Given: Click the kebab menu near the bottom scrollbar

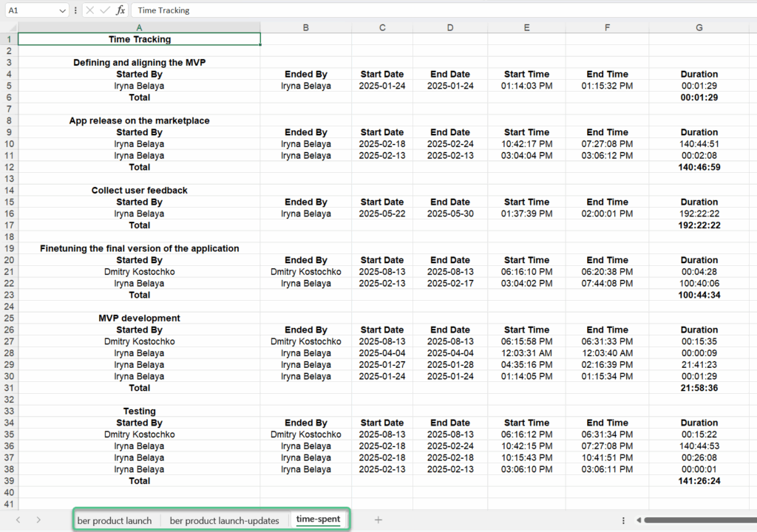Looking at the screenshot, I should 623,519.
